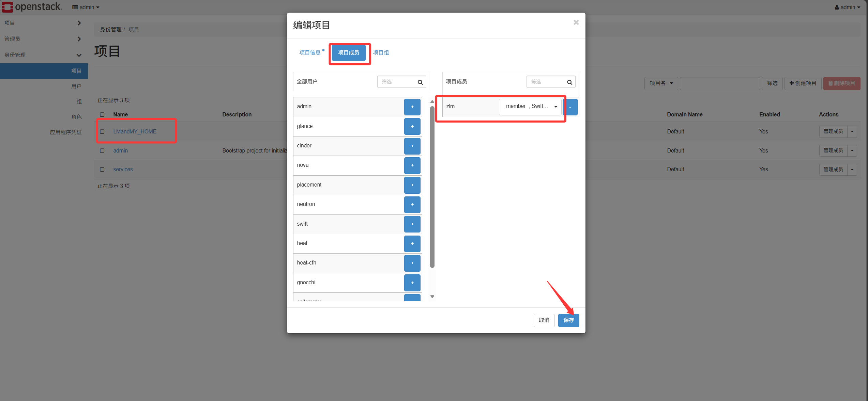Add the swift user with plus button
The height and width of the screenshot is (401, 868).
412,224
